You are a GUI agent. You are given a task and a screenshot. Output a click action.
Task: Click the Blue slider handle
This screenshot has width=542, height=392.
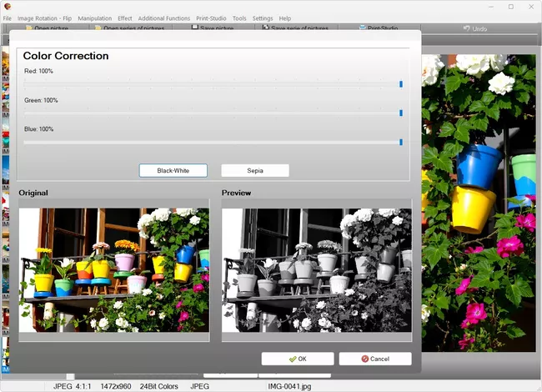[401, 142]
